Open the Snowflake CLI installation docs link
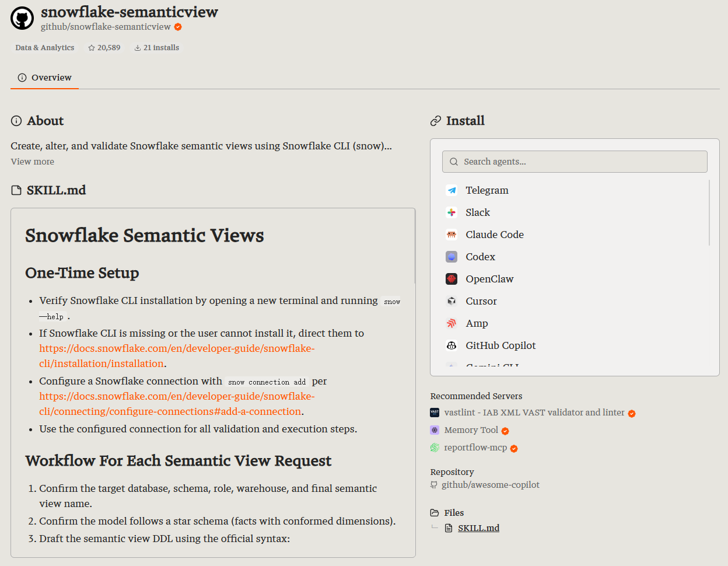The image size is (728, 566). pyautogui.click(x=177, y=356)
